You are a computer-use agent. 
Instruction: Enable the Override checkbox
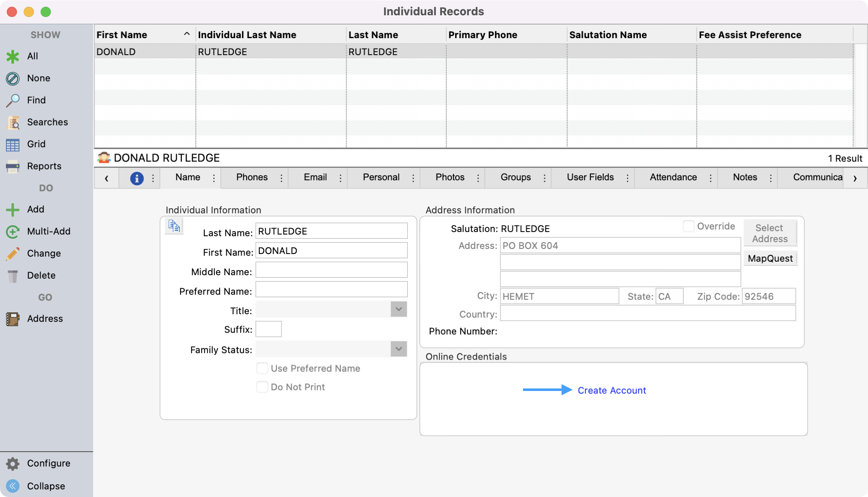pyautogui.click(x=688, y=226)
